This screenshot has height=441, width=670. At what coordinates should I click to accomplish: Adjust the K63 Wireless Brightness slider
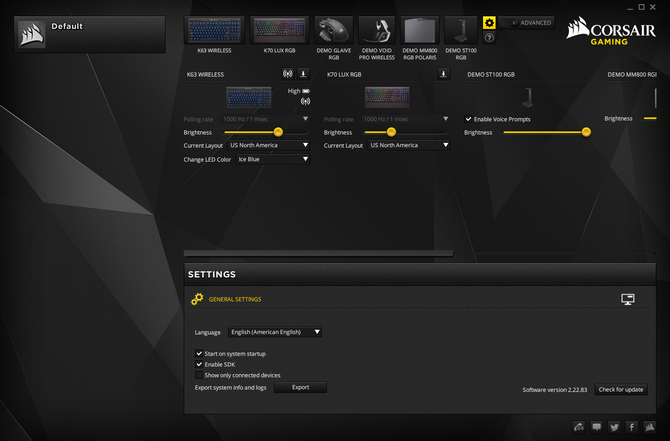coord(278,132)
